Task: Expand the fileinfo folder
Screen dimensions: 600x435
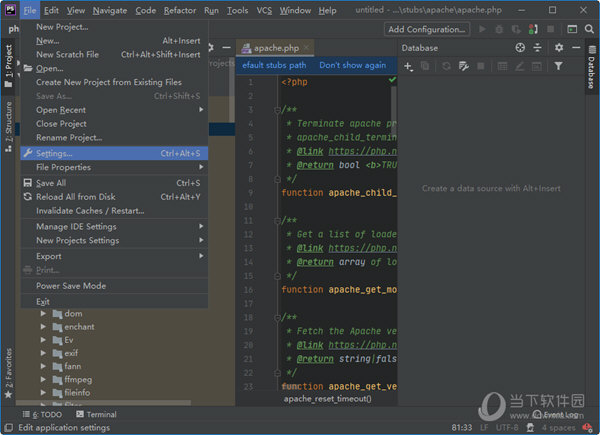Action: coord(43,393)
